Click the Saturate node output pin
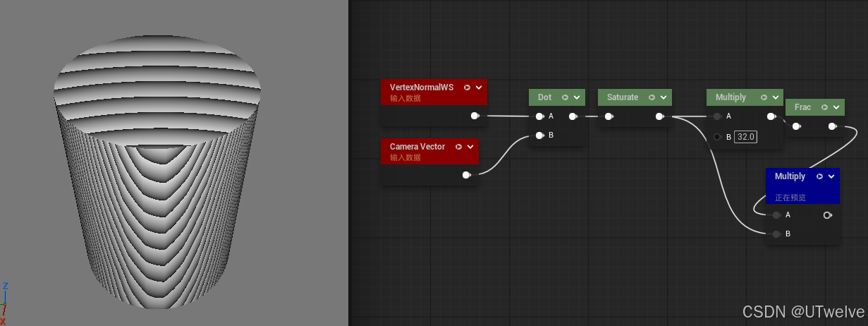The image size is (868, 326). [x=660, y=116]
